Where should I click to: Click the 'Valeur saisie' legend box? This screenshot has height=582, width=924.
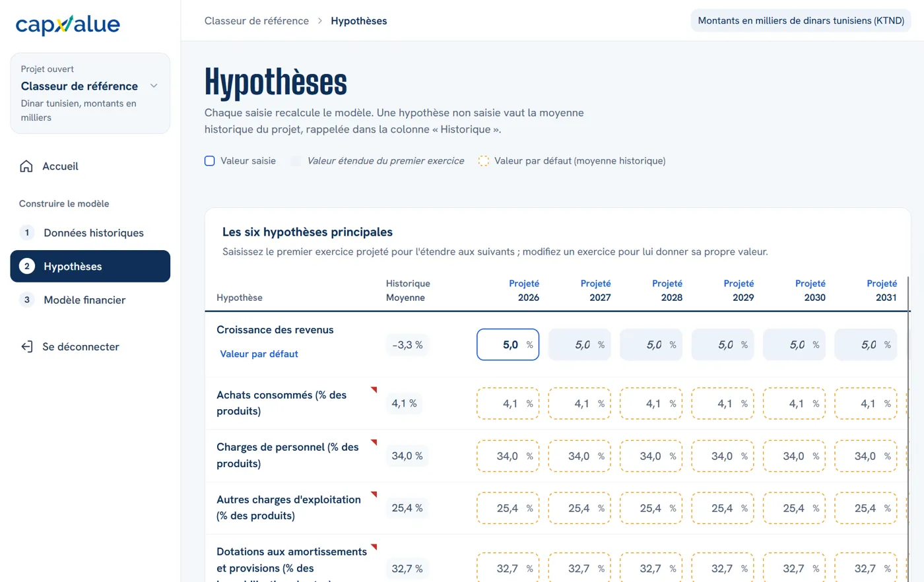click(x=210, y=161)
